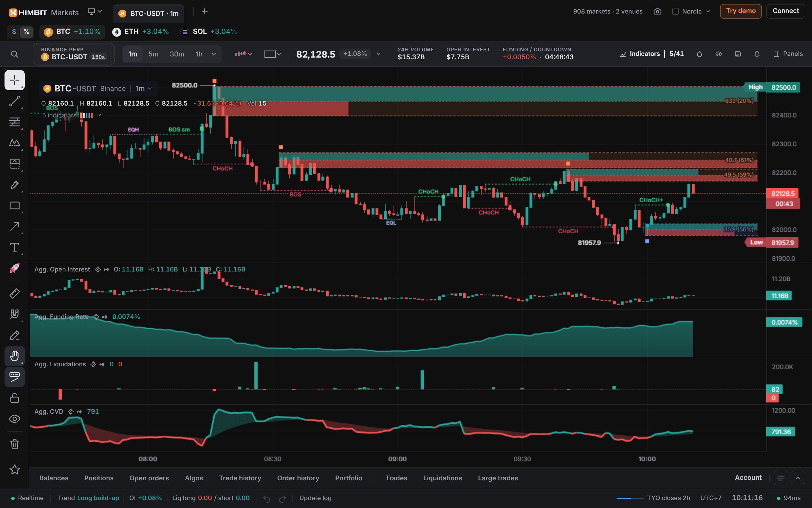Expand the 5 indicators legend chevron
This screenshot has height=508, width=812.
point(99,115)
